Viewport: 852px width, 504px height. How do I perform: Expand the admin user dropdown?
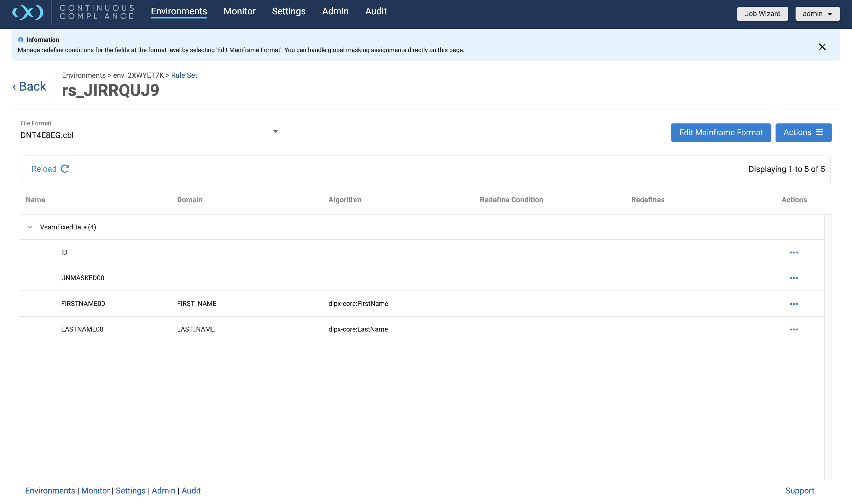click(817, 14)
